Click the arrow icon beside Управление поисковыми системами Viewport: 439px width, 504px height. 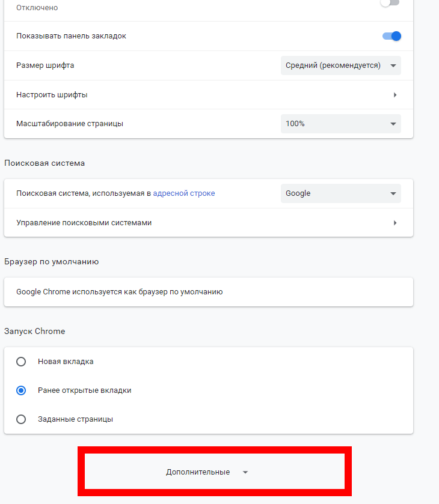click(395, 223)
